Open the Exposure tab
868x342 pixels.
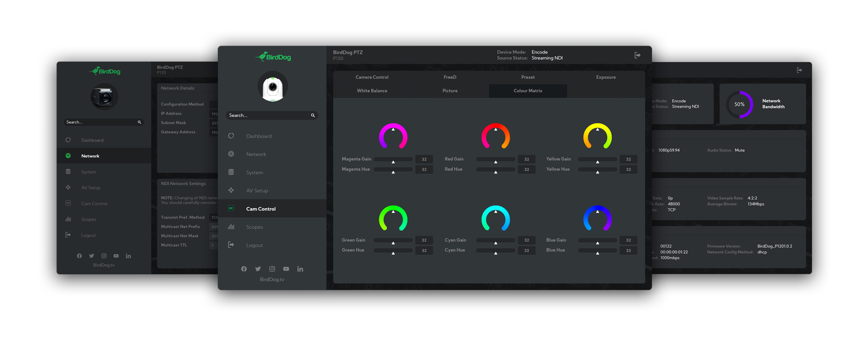pyautogui.click(x=606, y=77)
